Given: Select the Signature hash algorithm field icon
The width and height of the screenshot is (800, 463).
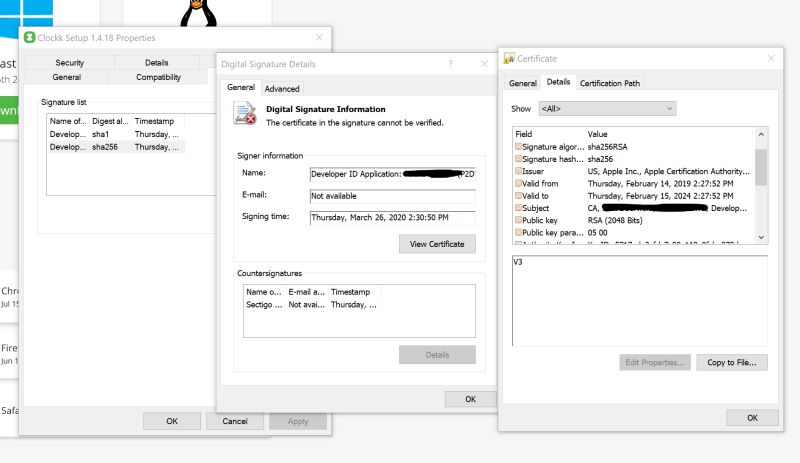Looking at the screenshot, I should pos(518,159).
